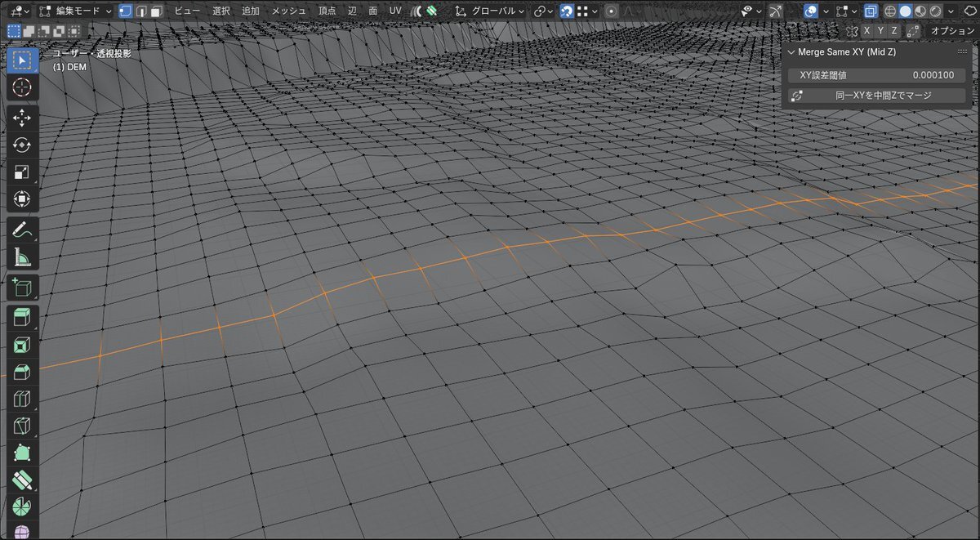980x540 pixels.
Task: Choose the Move tool
Action: point(22,118)
